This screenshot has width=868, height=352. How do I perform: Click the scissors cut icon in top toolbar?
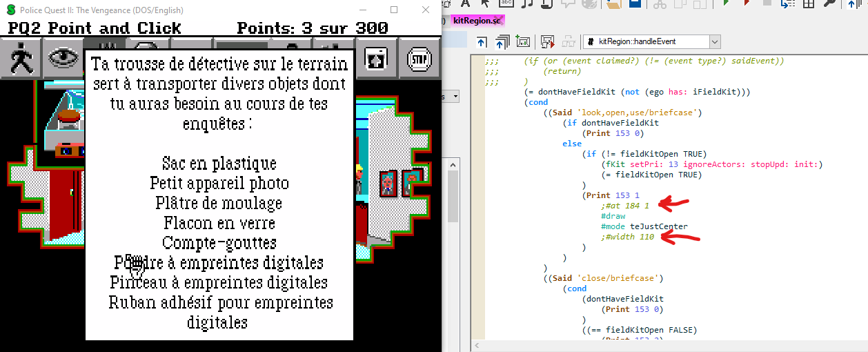click(x=660, y=4)
